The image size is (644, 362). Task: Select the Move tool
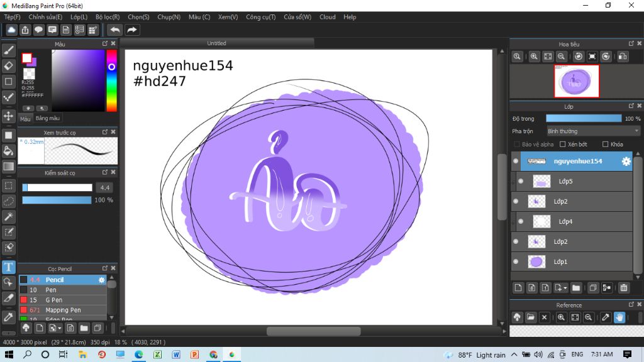pyautogui.click(x=9, y=116)
